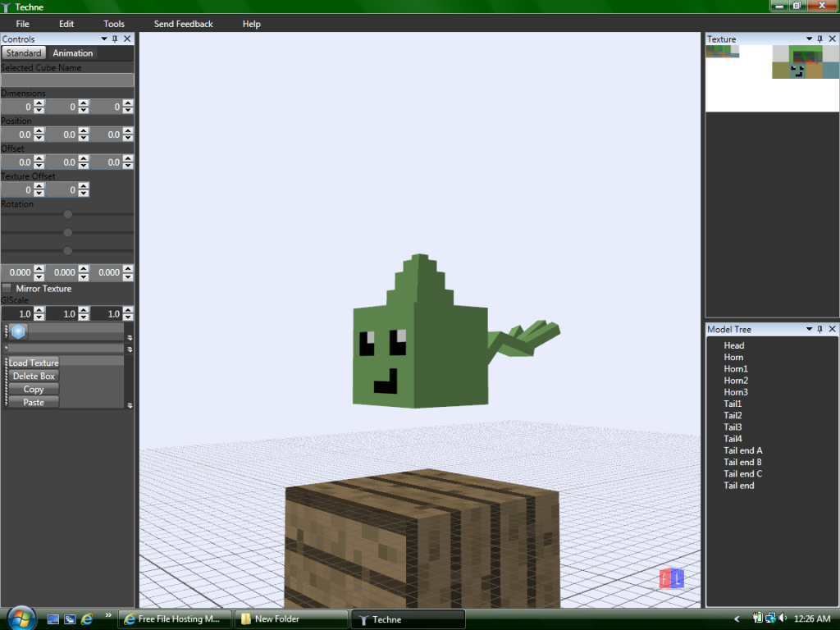Open the Controls panel options dropdown arrow
Viewport: 840px width, 630px height.
[104, 39]
